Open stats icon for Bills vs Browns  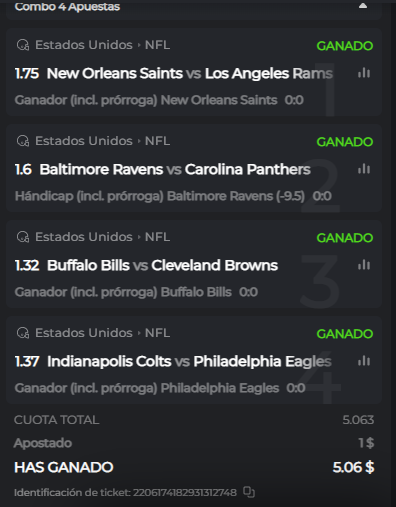(364, 265)
